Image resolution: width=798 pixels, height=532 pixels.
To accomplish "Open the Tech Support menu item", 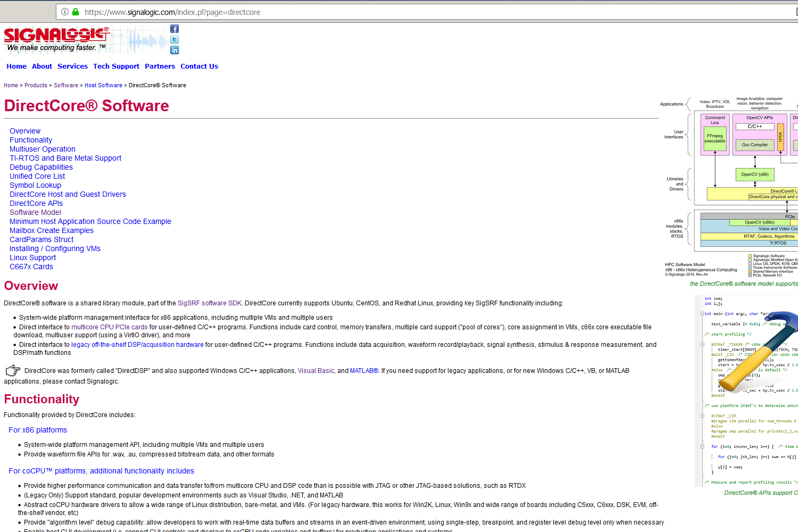I will pyautogui.click(x=116, y=66).
